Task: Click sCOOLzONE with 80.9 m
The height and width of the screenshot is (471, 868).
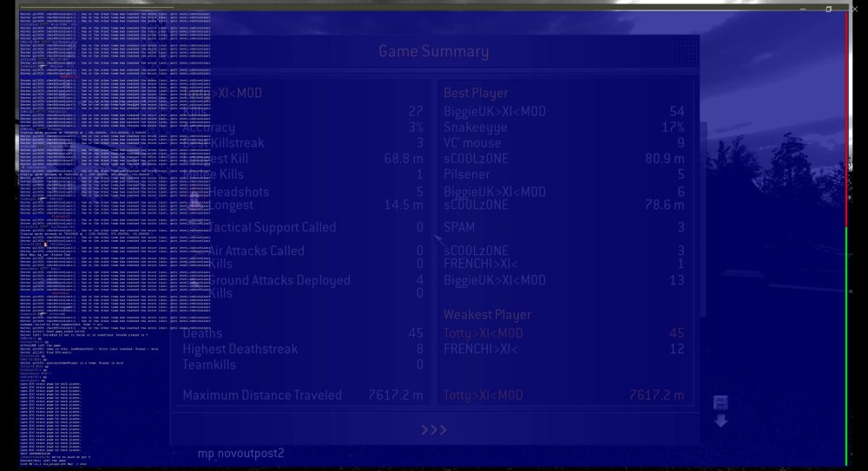Action: 476,159
